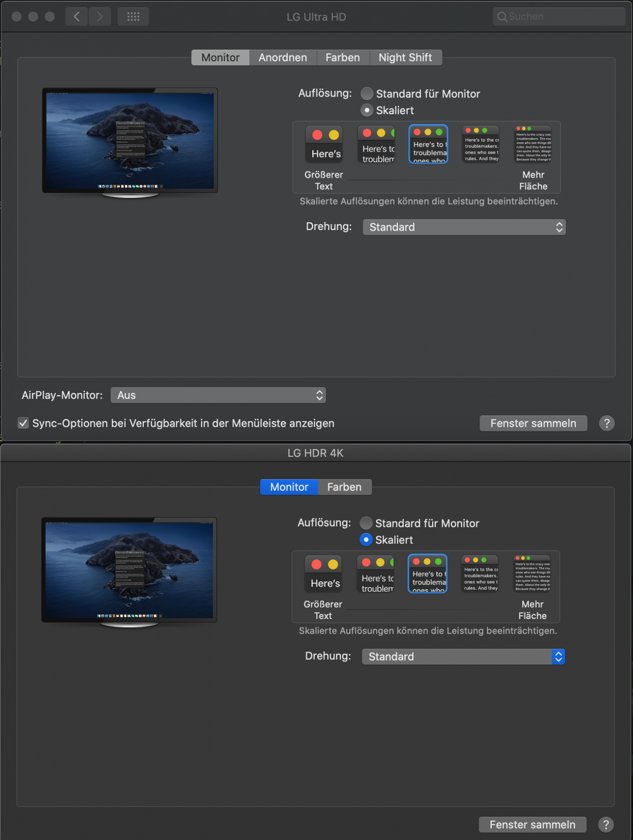
Task: Select largest text scaling in LG HDR 4K
Action: click(x=323, y=574)
